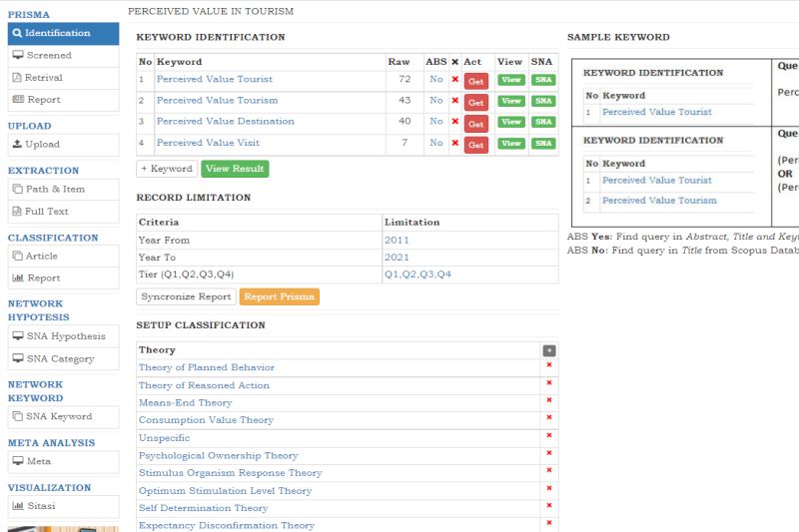This screenshot has width=799, height=532.
Task: Toggle ABS setting for Perceived Value Tourist
Action: (436, 79)
